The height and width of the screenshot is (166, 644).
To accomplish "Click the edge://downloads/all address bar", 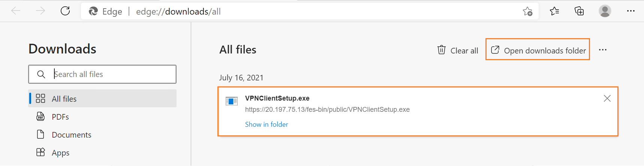I will pyautogui.click(x=310, y=11).
